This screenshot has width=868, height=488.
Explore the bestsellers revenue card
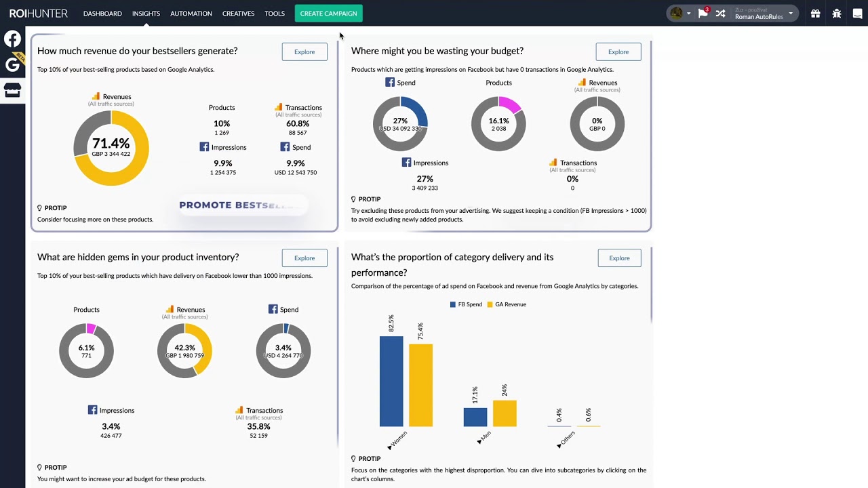pyautogui.click(x=304, y=52)
